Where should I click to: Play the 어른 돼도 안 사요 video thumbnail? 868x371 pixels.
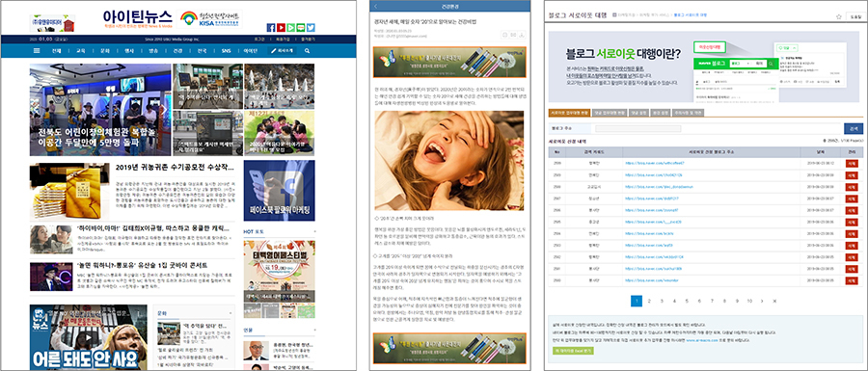click(x=89, y=336)
